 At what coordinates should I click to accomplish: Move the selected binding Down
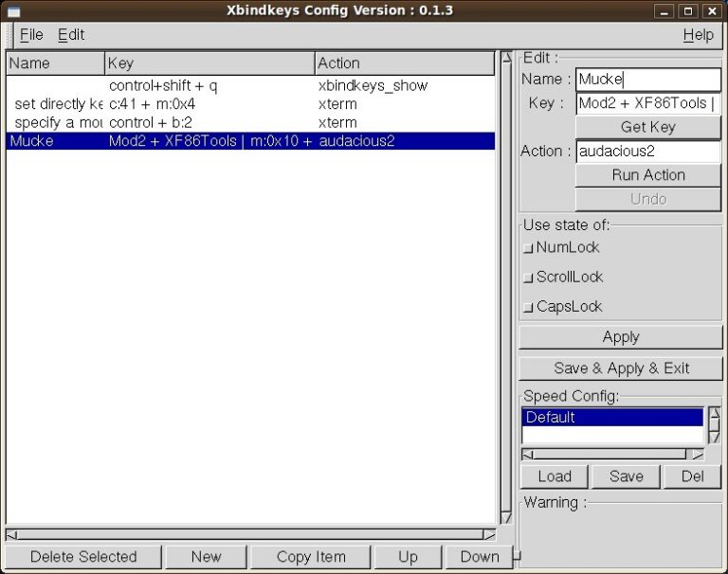(x=479, y=557)
